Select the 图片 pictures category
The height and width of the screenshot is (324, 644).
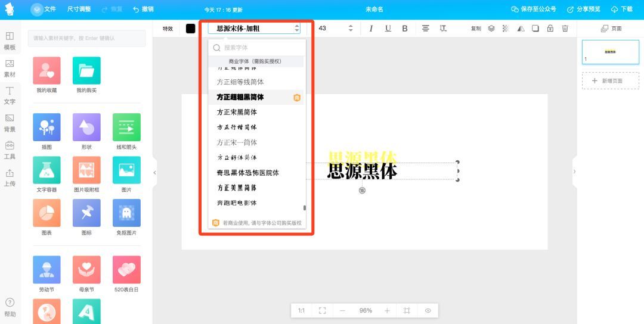click(126, 175)
